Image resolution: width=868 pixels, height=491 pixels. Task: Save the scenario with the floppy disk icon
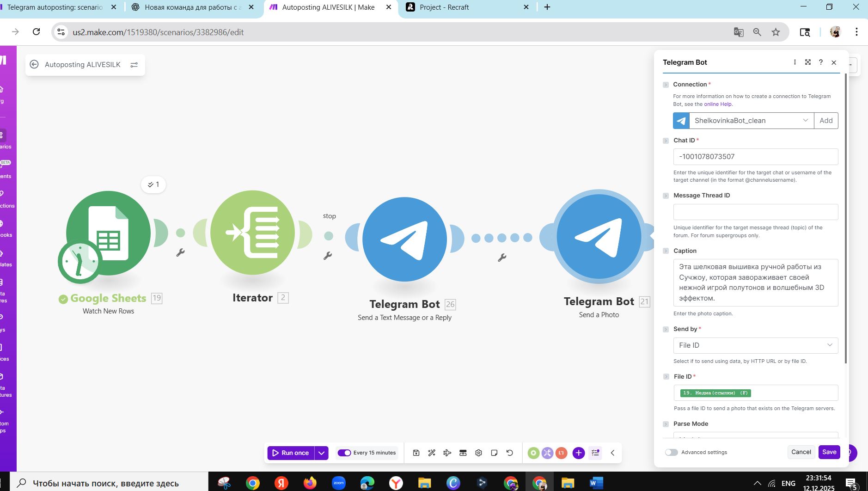416,453
